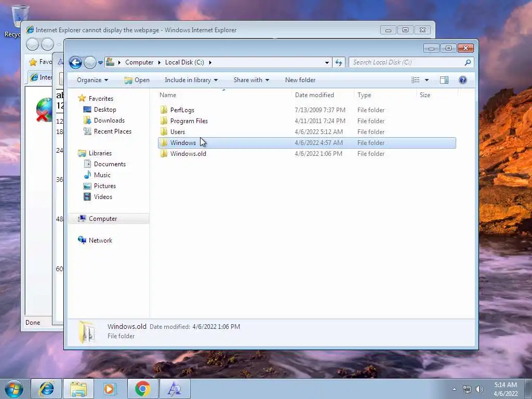Select the Program Files folder icon

click(x=164, y=121)
